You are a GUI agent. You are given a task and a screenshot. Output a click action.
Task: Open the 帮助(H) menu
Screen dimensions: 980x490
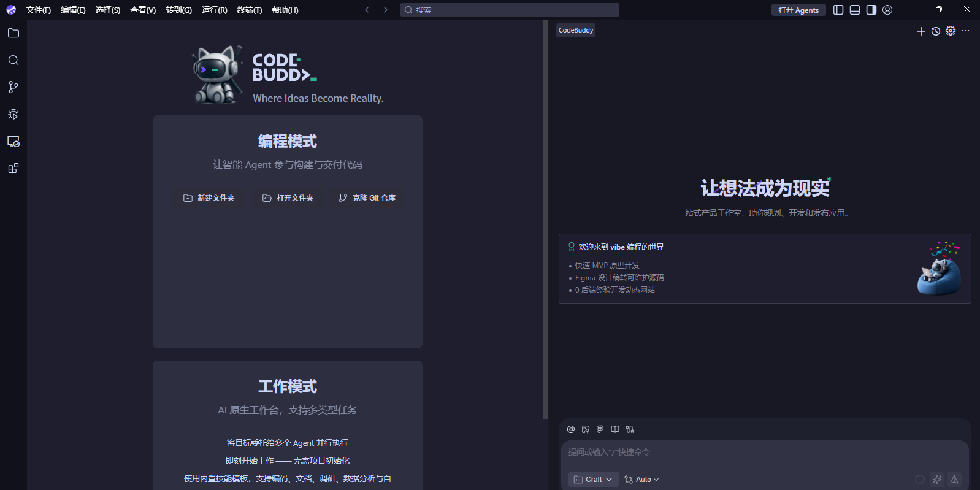285,10
